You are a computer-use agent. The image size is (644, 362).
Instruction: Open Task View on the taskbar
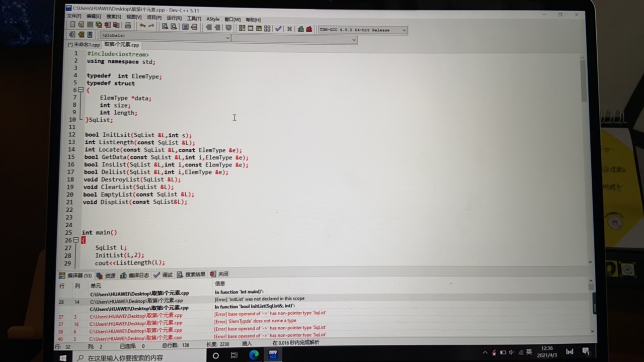coord(234,355)
